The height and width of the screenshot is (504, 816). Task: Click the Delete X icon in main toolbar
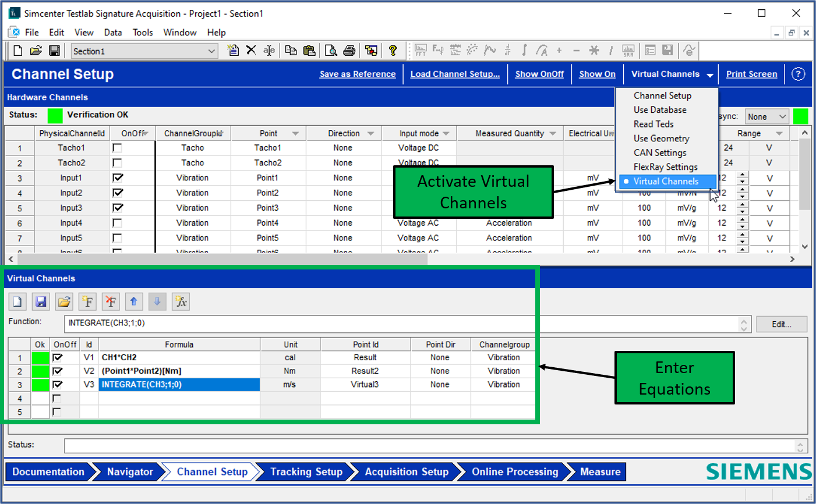pos(251,51)
